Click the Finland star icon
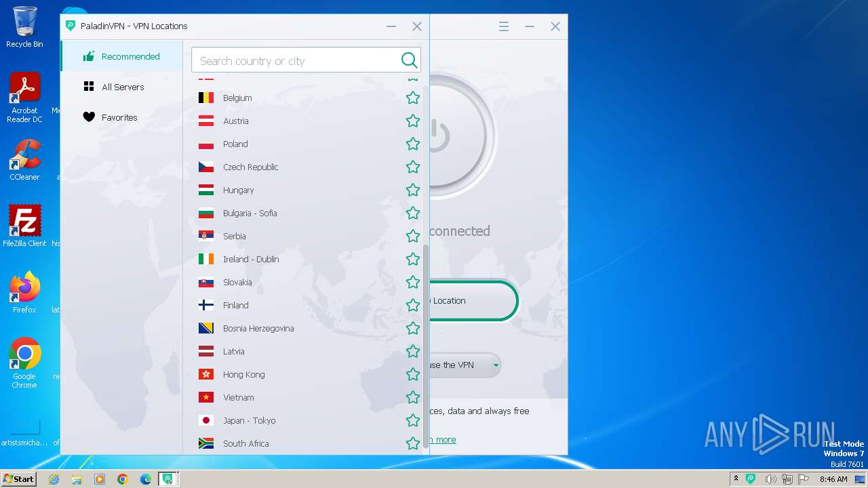Image resolution: width=868 pixels, height=488 pixels. click(x=412, y=305)
